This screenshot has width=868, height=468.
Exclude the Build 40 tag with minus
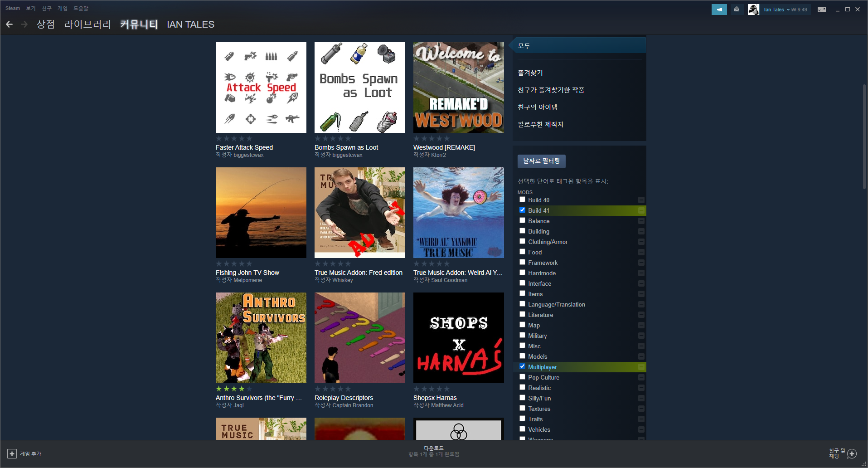pyautogui.click(x=641, y=200)
